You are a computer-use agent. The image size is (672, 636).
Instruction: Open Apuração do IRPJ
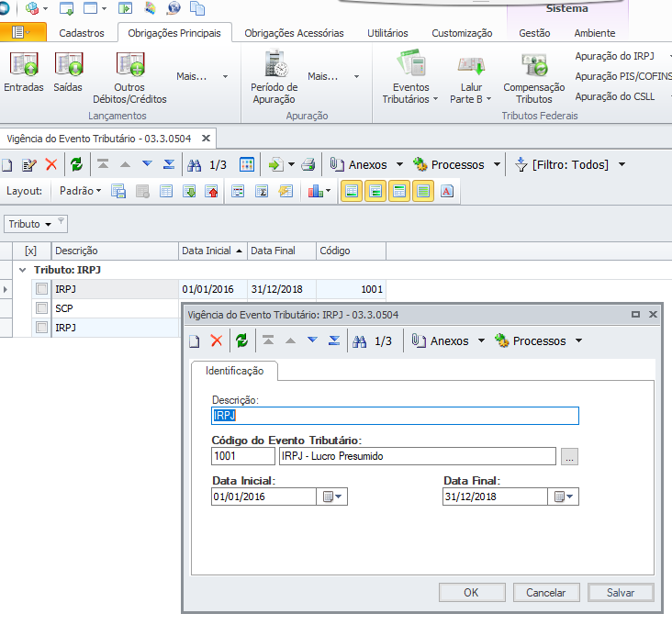pos(614,56)
